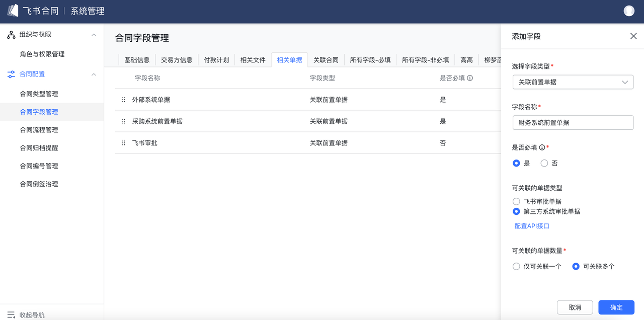Click the 收起导航 collapse navigation icon
Image resolution: width=644 pixels, height=320 pixels.
tap(11, 315)
